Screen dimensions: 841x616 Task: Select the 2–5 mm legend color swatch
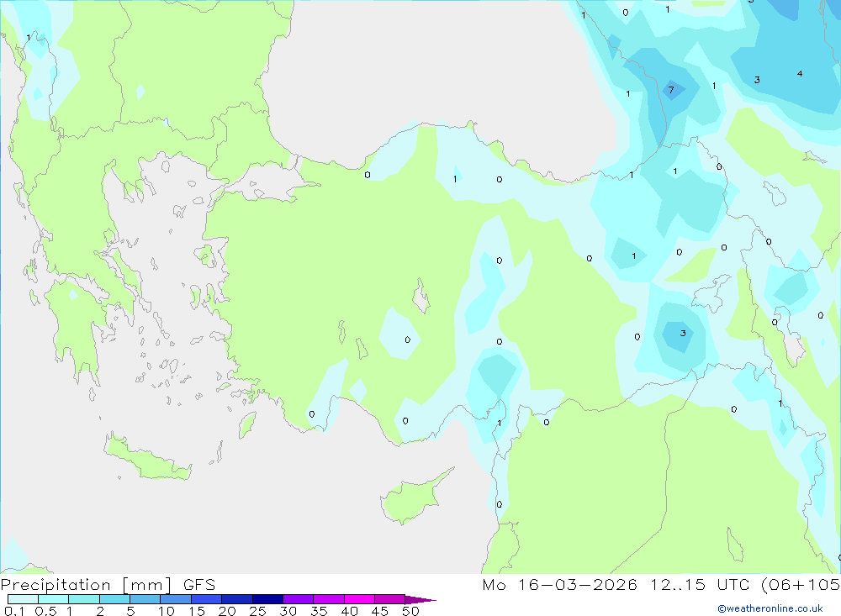114,599
